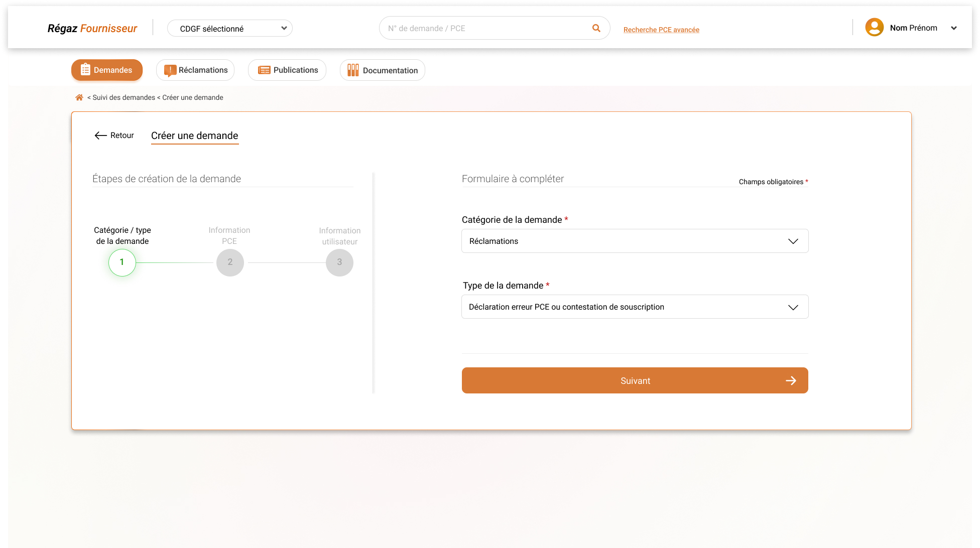This screenshot has height=548, width=980.
Task: Click the Réclamations alert icon
Action: 170,70
